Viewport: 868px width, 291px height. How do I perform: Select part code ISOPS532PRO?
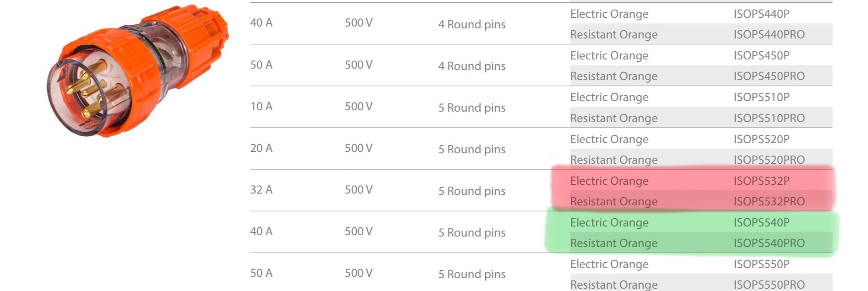(769, 201)
